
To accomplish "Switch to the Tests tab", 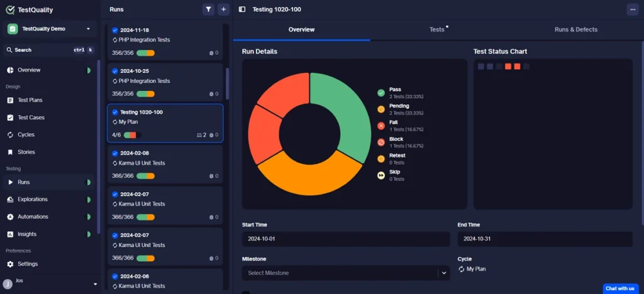I will (437, 30).
